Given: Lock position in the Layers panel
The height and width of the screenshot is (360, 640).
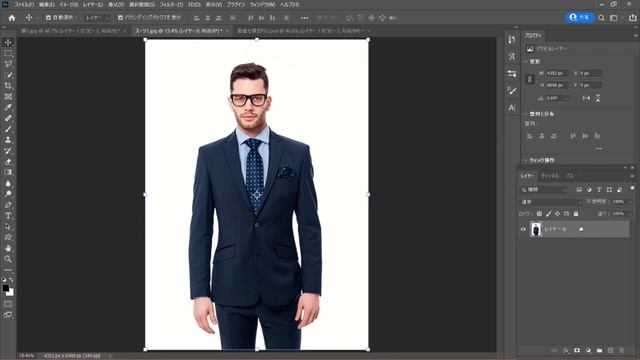Looking at the screenshot, I should click(x=558, y=213).
